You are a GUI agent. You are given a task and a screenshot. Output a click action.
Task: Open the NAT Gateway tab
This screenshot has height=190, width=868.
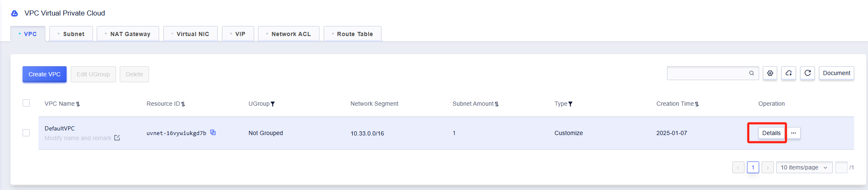pyautogui.click(x=128, y=34)
